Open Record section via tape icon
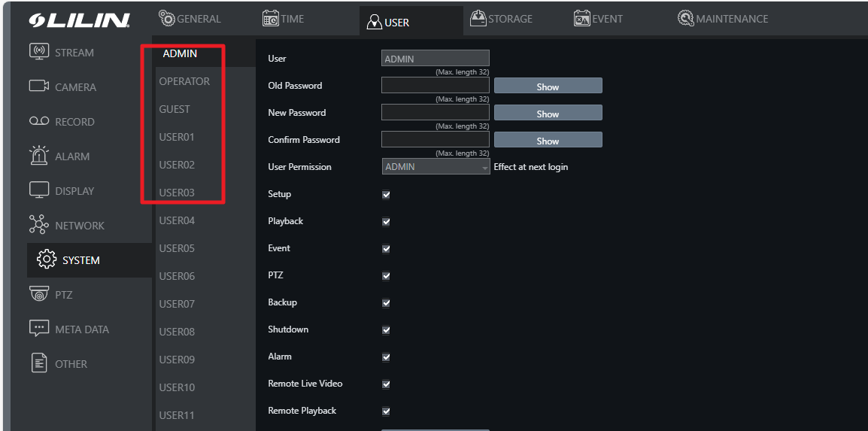The width and height of the screenshot is (868, 431). click(39, 121)
